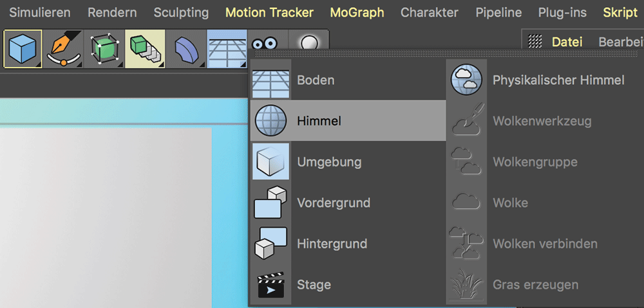
Task: Select the Cube primitive tool icon
Action: tap(23, 49)
